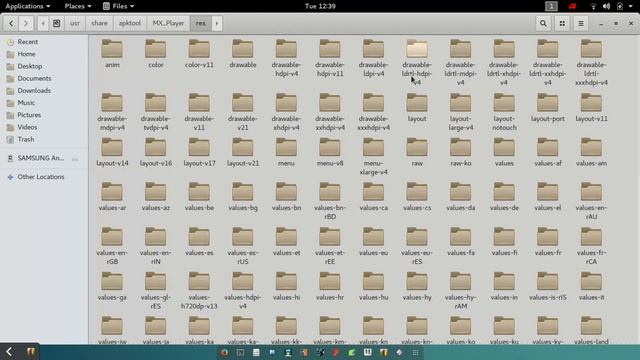Eject the SAMSUNG device with its eject button
The height and width of the screenshot is (360, 640).
(75, 159)
